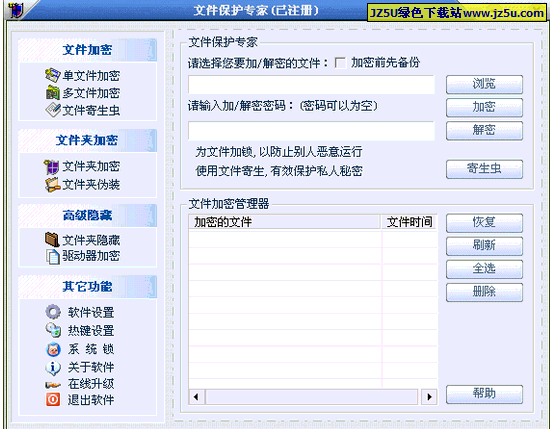Click the 刷新 refresh button
This screenshot has height=429, width=550.
point(484,246)
